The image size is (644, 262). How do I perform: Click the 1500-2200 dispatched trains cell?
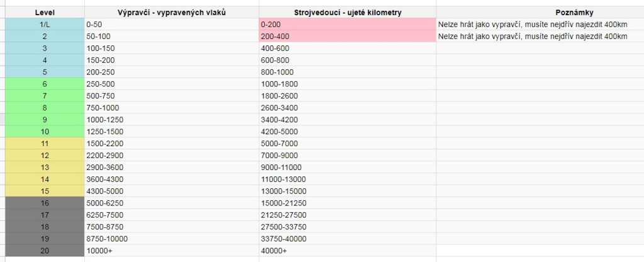pos(172,144)
